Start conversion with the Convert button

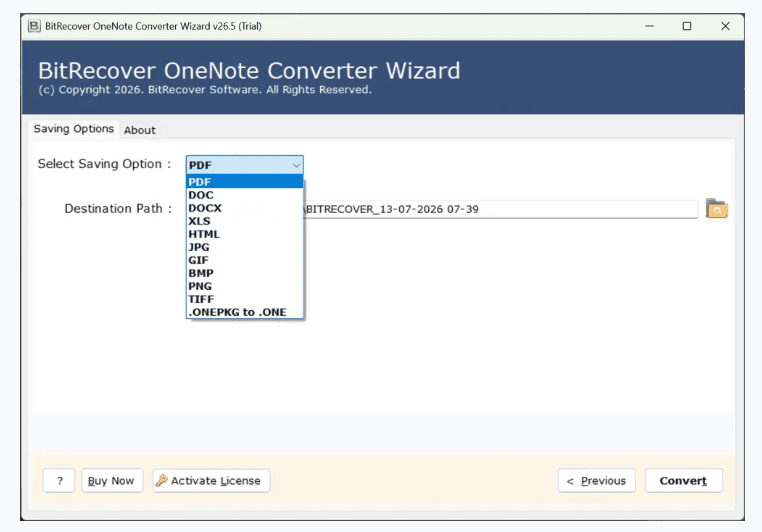[x=683, y=481]
